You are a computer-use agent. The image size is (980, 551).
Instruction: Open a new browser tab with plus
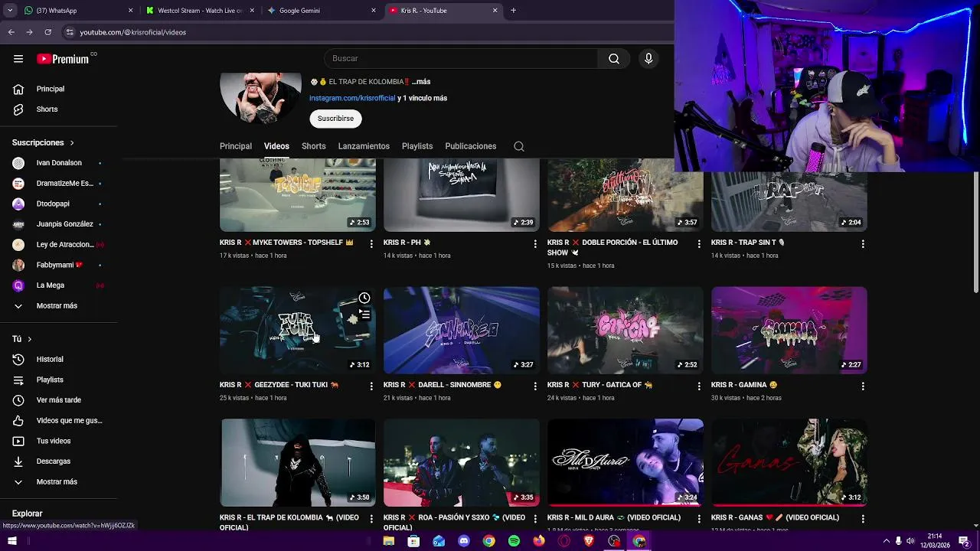[513, 11]
